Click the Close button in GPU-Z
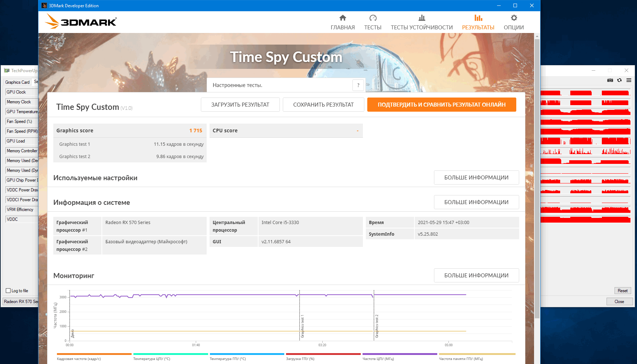Image resolution: width=637 pixels, height=364 pixels. (x=619, y=302)
